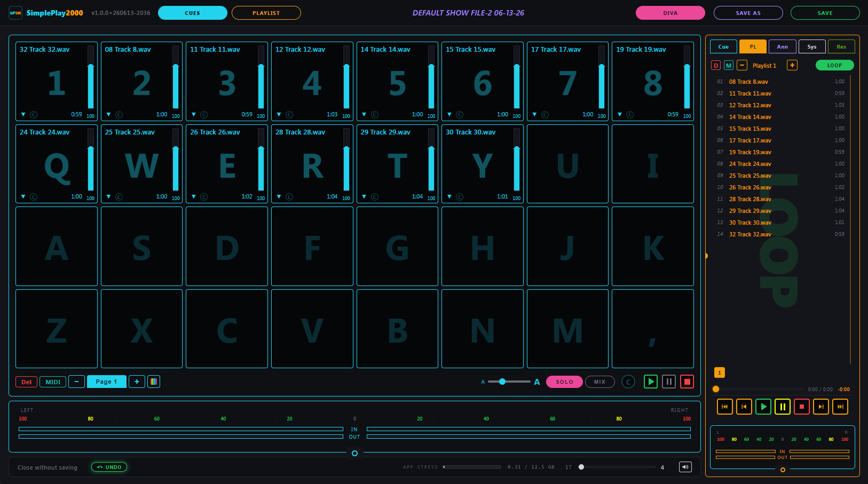Screen dimensions: 868x484
Task: Click the SAVE AS button
Action: [x=748, y=13]
